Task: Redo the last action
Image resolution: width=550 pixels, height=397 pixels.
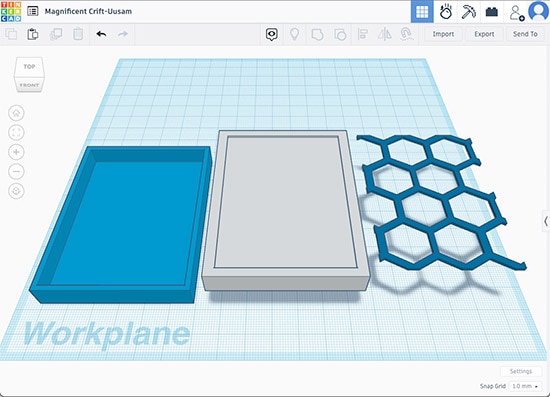Action: point(123,34)
